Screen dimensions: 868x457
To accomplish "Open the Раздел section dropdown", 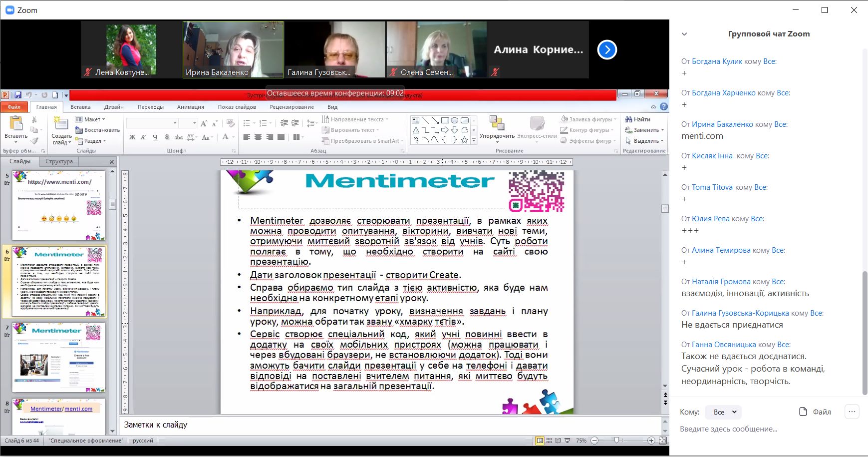I will coord(91,141).
